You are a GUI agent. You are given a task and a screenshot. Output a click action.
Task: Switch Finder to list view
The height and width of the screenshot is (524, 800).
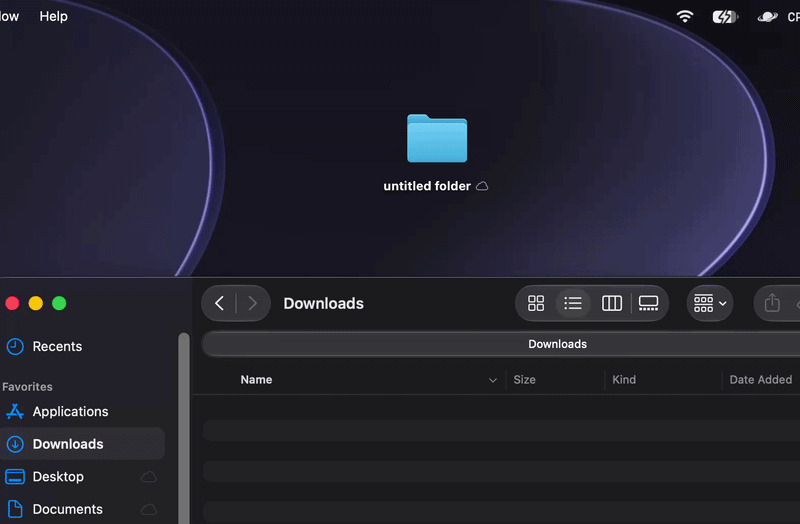tap(573, 304)
